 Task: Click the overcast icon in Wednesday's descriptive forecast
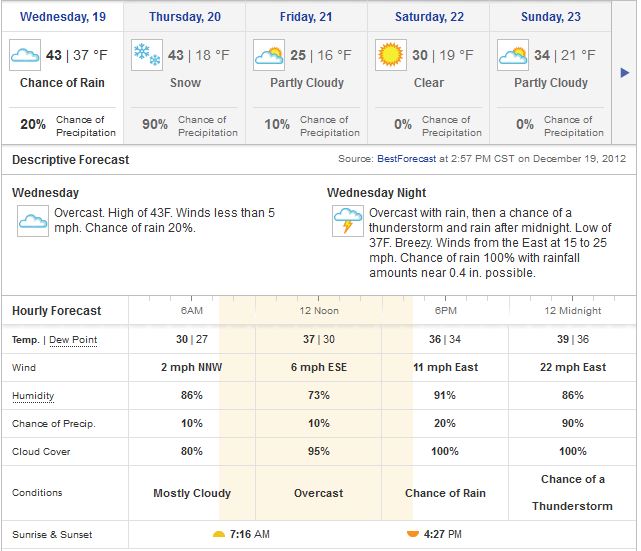[x=33, y=221]
